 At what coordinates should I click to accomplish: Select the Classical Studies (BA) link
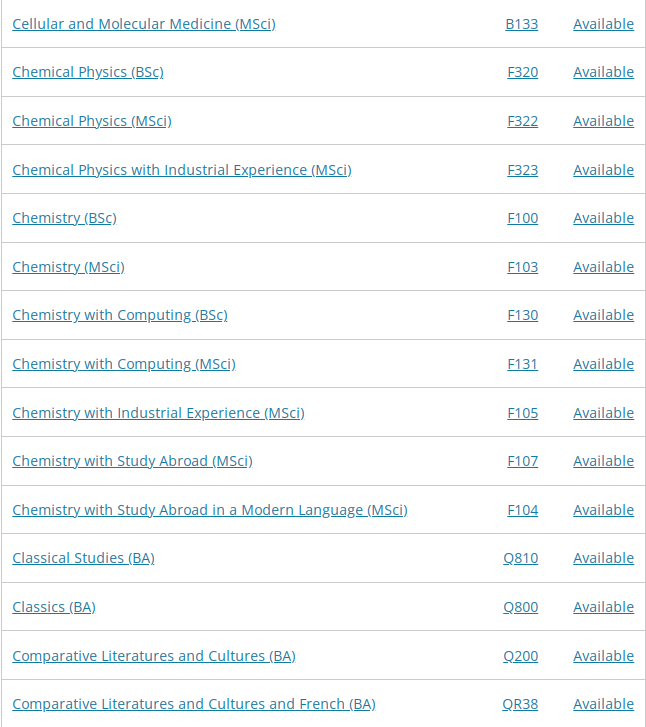(x=83, y=558)
